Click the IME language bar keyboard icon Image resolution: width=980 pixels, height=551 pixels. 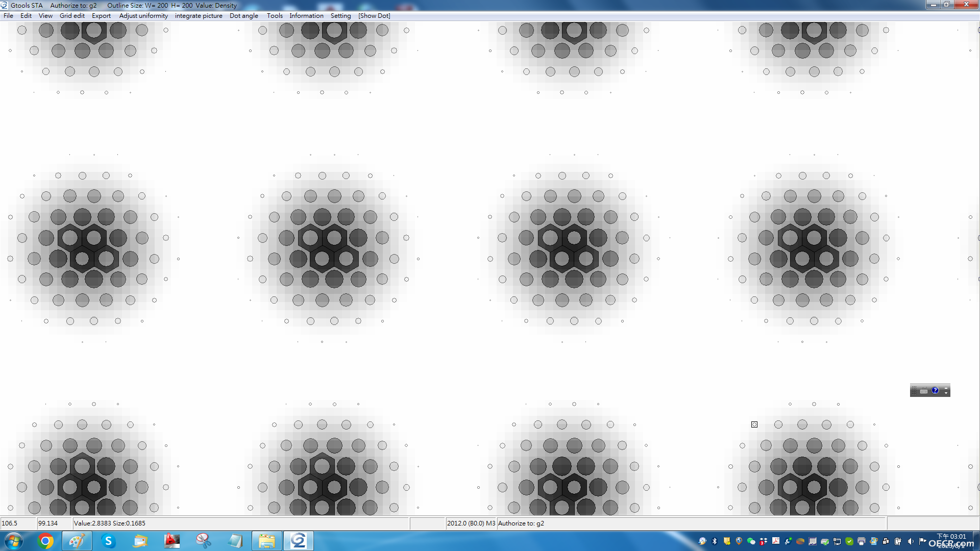coord(924,391)
